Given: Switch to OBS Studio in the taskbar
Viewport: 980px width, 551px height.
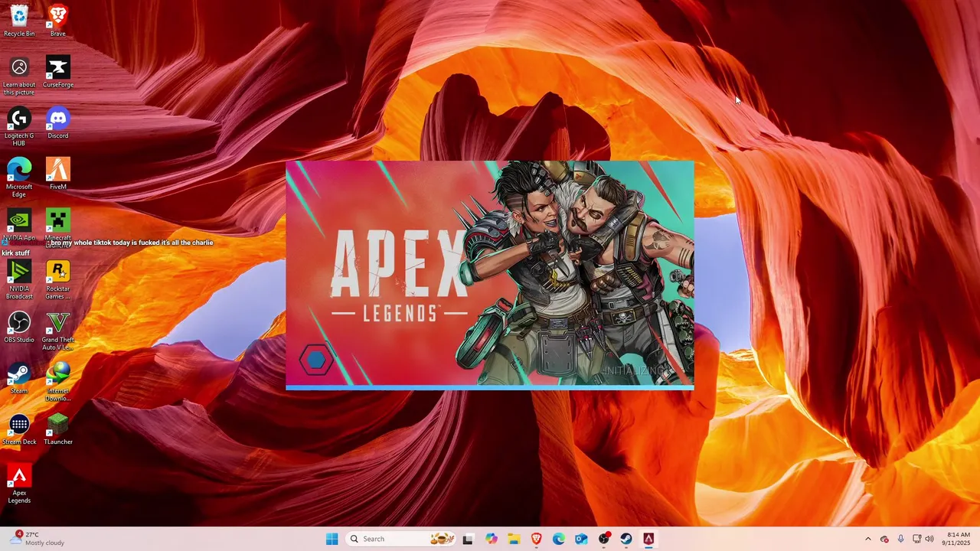Looking at the screenshot, I should pos(604,539).
